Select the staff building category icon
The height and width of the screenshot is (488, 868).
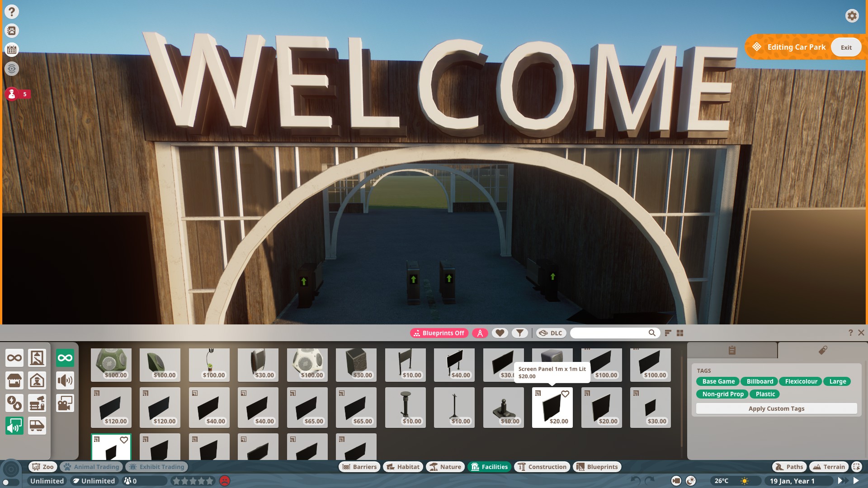(37, 380)
